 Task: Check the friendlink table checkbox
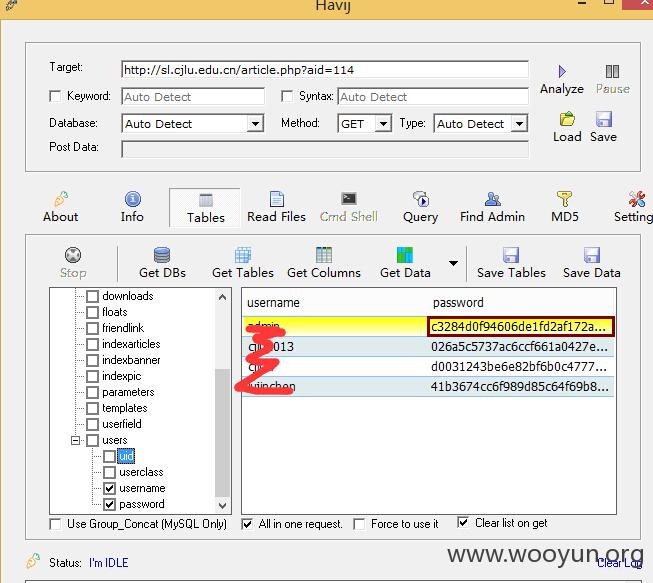pyautogui.click(x=92, y=328)
